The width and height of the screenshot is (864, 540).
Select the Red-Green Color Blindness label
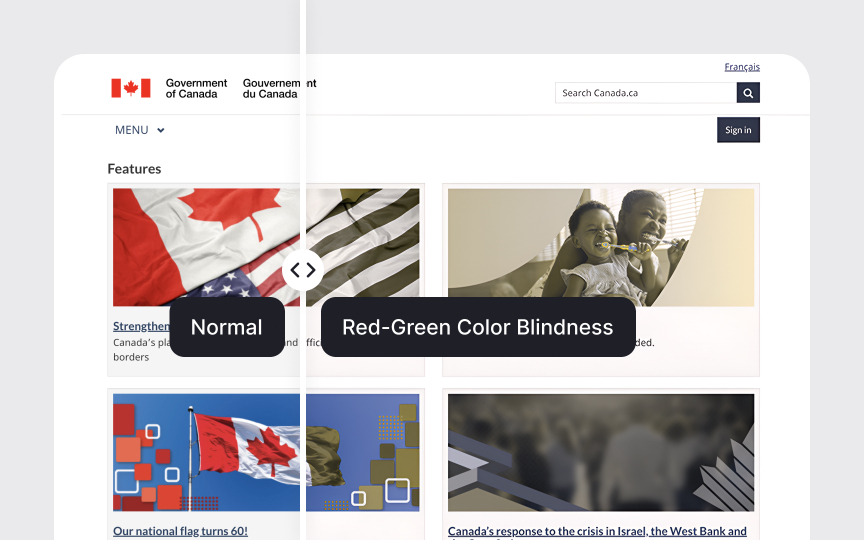(477, 327)
